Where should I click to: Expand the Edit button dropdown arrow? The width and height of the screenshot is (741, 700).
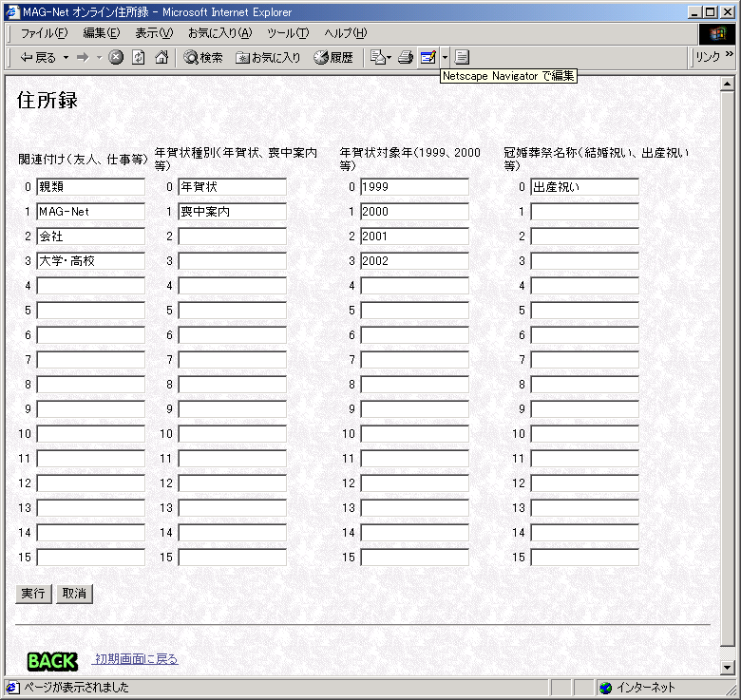point(444,58)
